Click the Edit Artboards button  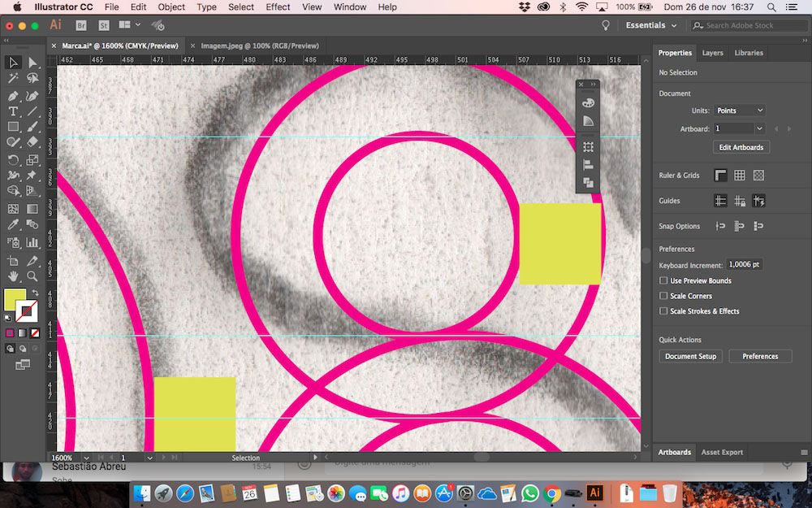(x=741, y=147)
